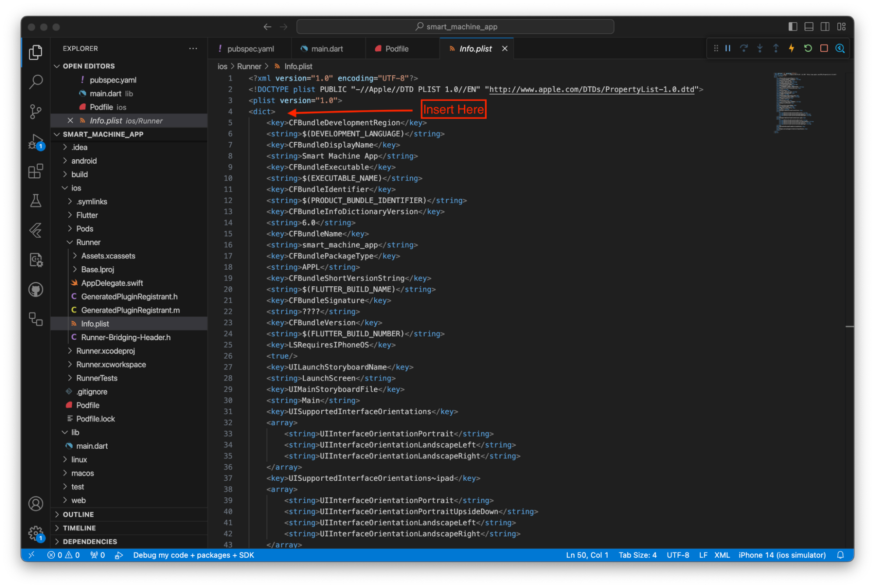The image size is (875, 588).
Task: Pause the debug session
Action: [727, 48]
